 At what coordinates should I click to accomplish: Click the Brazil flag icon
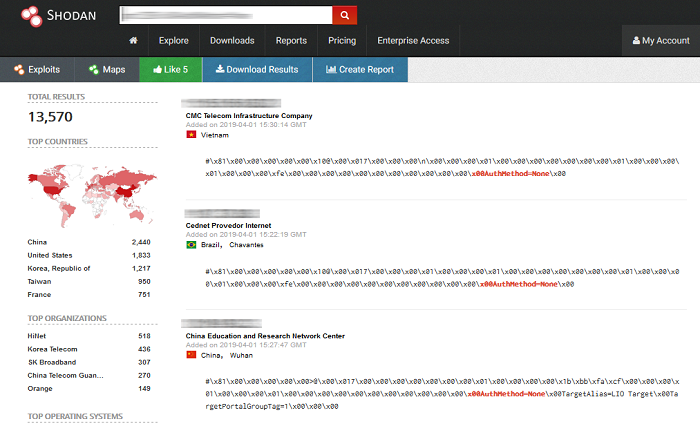tap(191, 244)
